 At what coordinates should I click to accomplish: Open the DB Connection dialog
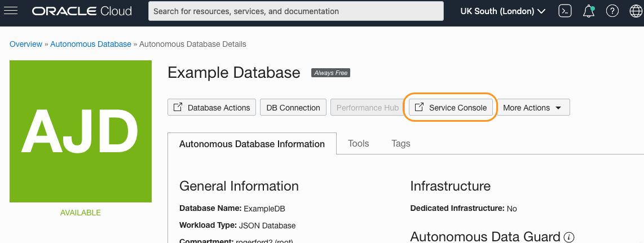[x=293, y=108]
